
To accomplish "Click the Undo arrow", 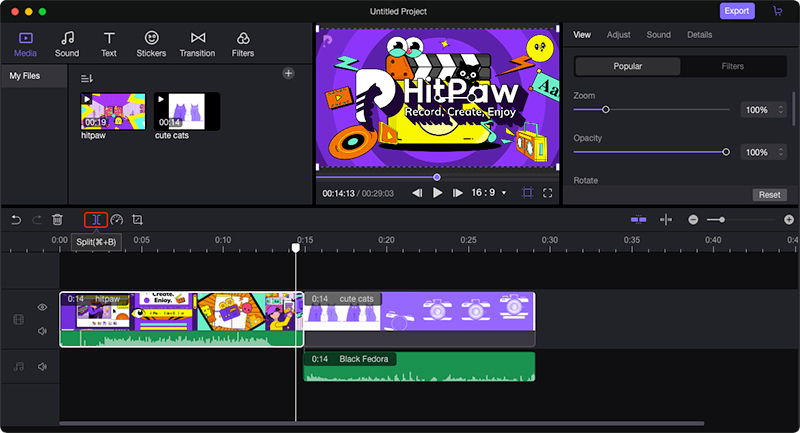I will (x=16, y=220).
